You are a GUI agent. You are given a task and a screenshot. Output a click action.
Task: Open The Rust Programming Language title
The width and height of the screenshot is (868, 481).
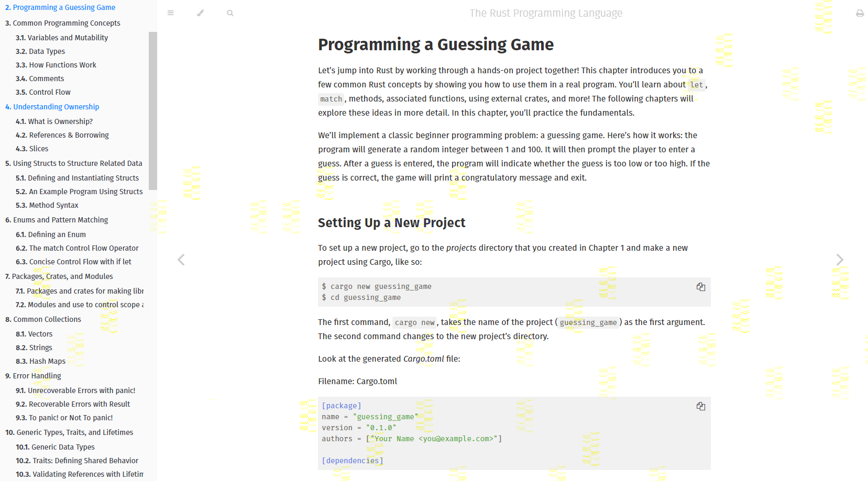(546, 13)
